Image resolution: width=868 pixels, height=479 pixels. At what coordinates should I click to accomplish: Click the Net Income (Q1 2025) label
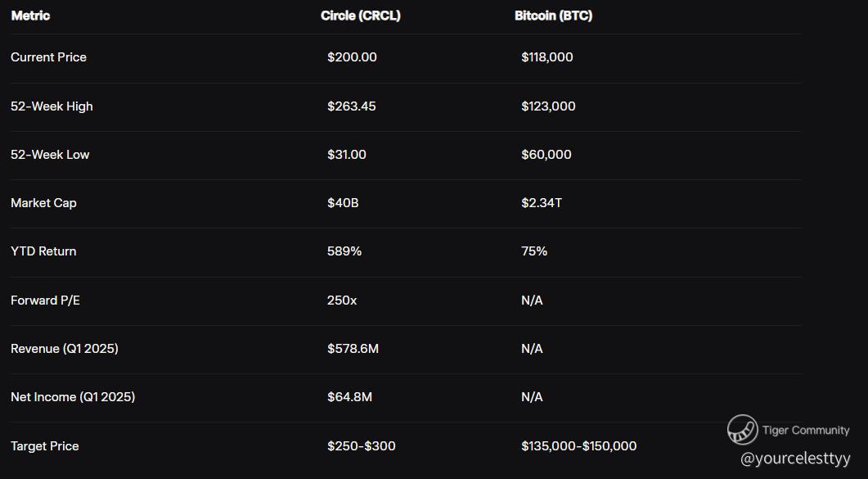coord(73,397)
